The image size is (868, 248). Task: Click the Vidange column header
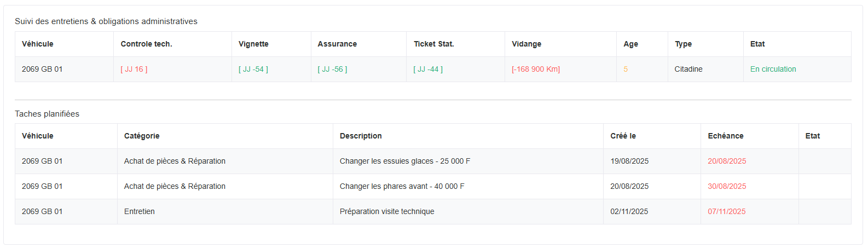pos(526,44)
